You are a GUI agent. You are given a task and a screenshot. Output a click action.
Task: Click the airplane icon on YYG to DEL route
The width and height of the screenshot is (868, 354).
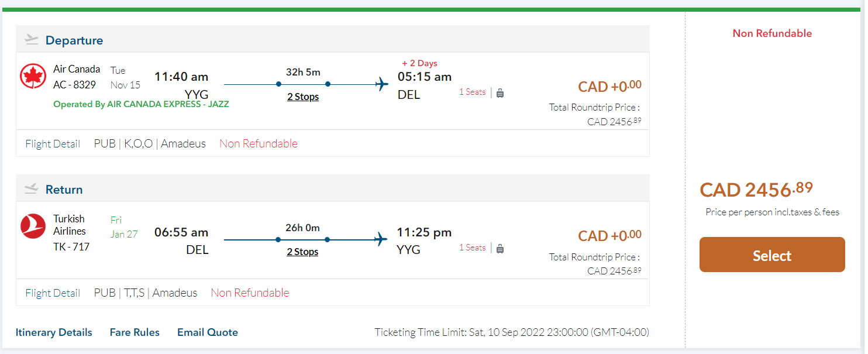(382, 84)
